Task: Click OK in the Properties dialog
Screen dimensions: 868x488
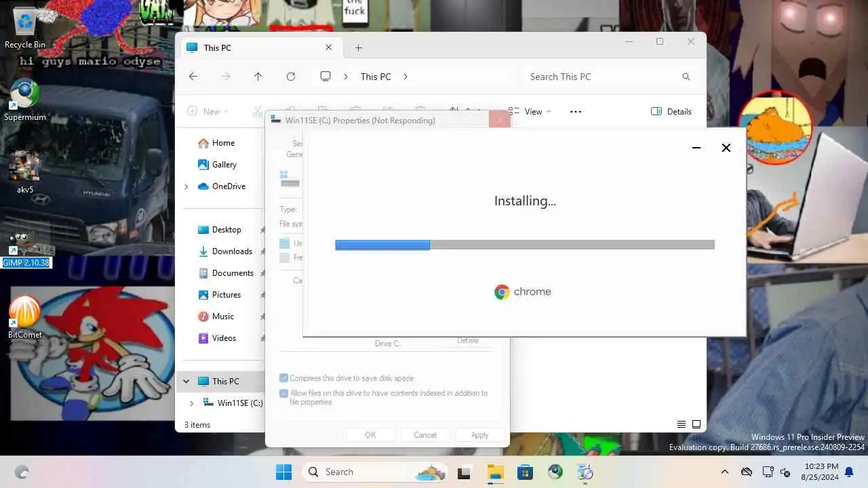Action: tap(370, 435)
